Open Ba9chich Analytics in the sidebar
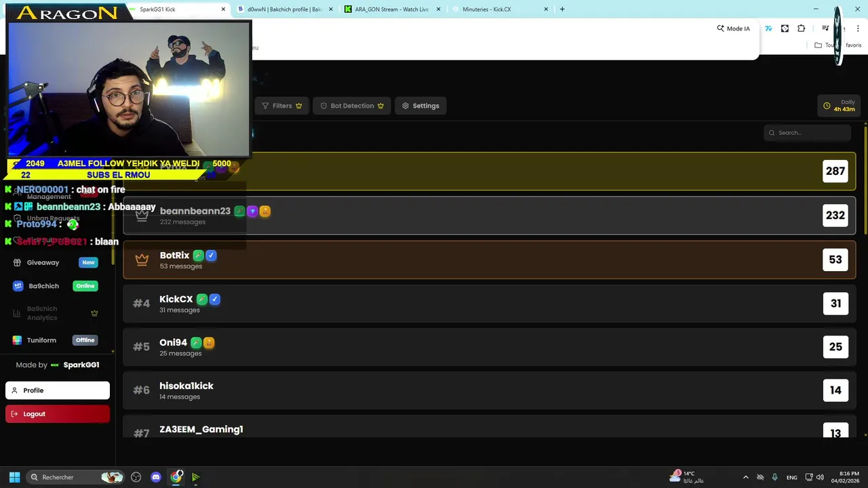The height and width of the screenshot is (488, 868). [x=42, y=313]
